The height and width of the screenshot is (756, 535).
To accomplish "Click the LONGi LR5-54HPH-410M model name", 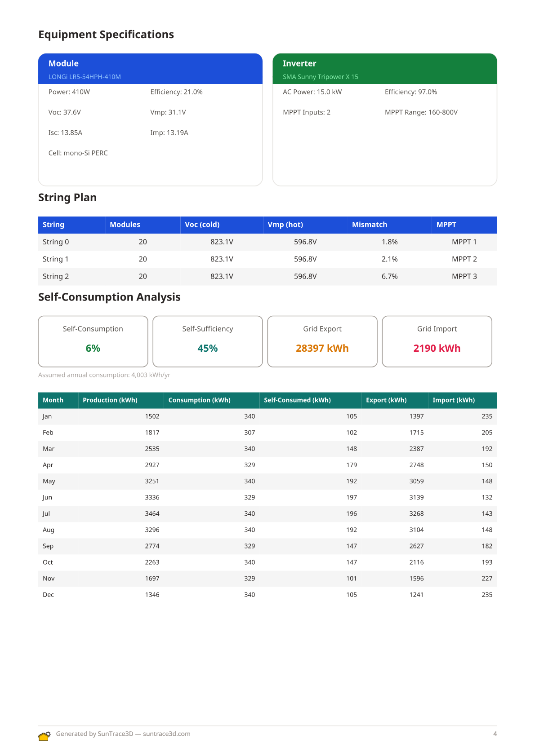I will (x=85, y=77).
